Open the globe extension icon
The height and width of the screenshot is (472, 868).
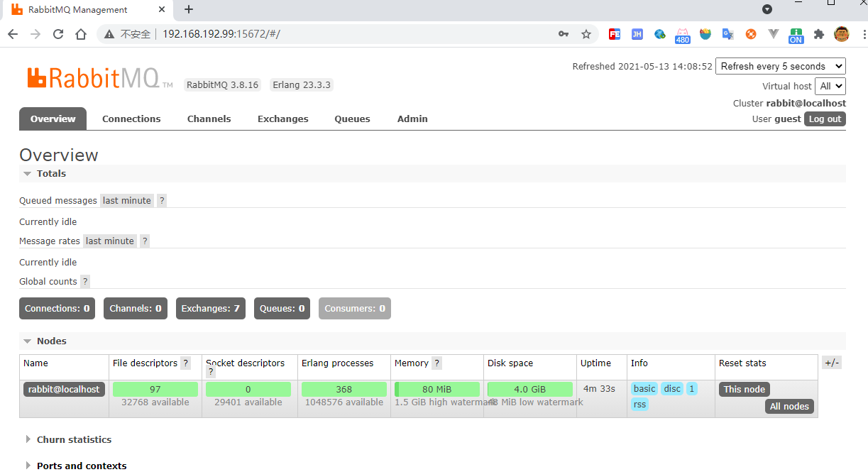660,34
